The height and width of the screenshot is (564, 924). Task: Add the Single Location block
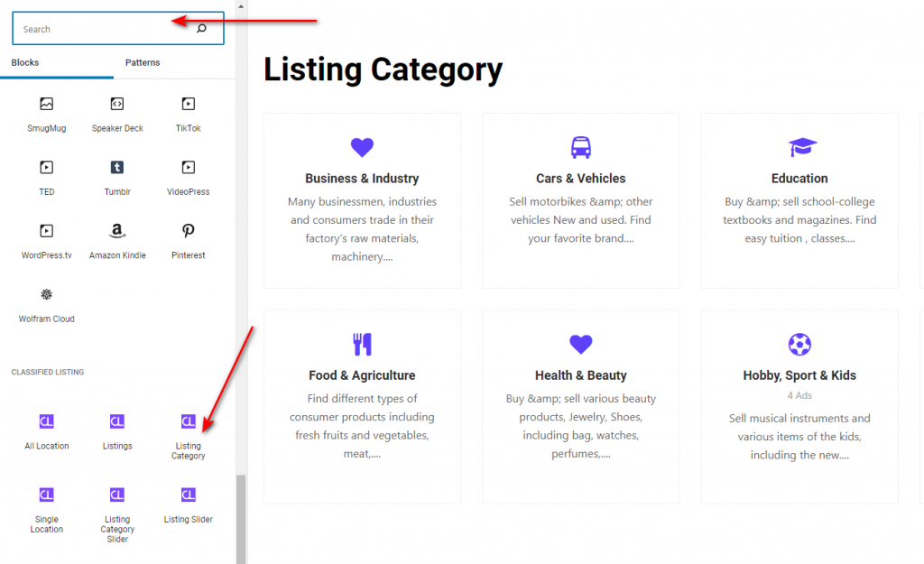(47, 511)
